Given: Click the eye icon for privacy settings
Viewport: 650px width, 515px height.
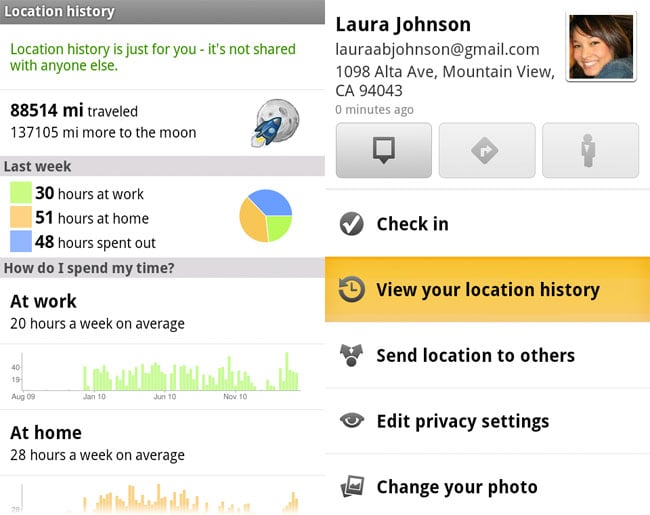Looking at the screenshot, I should click(351, 421).
